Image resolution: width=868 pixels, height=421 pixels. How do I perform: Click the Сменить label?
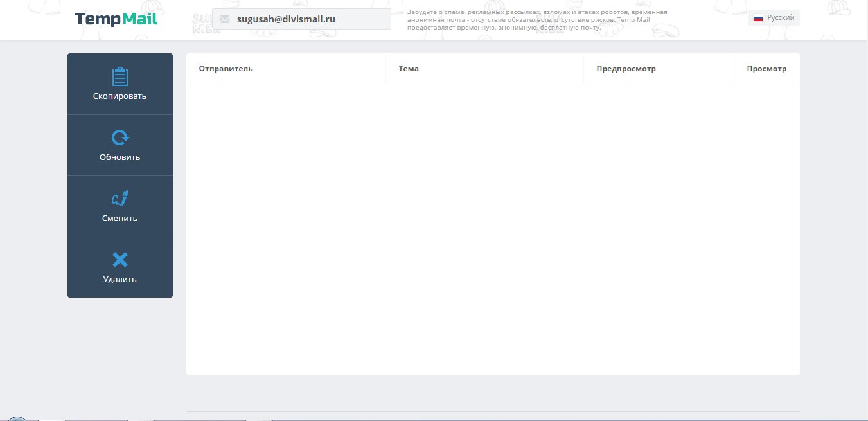(120, 219)
